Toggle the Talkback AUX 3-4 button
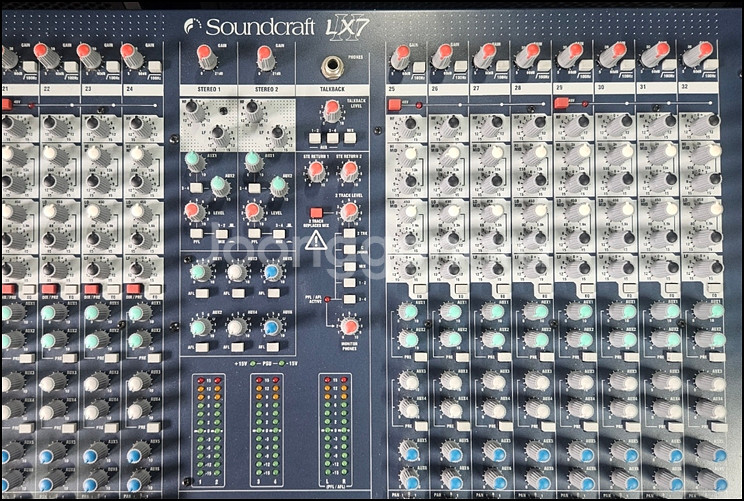Image resolution: width=744 pixels, height=501 pixels. tap(333, 138)
